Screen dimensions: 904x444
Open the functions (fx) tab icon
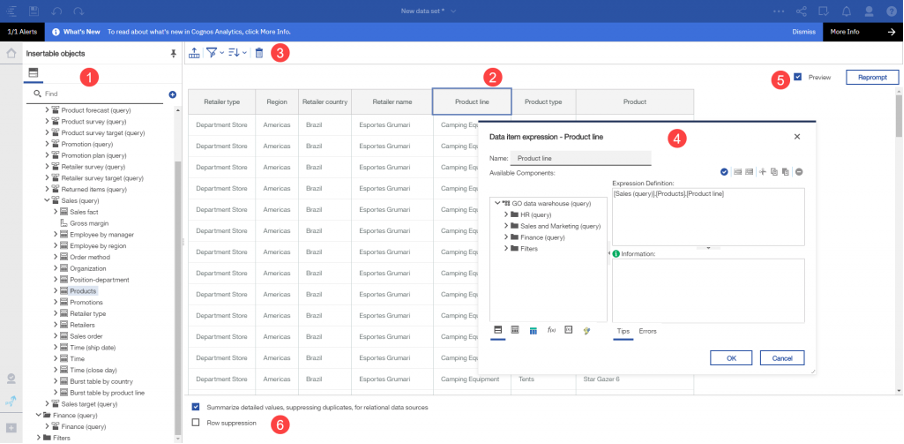pos(551,330)
